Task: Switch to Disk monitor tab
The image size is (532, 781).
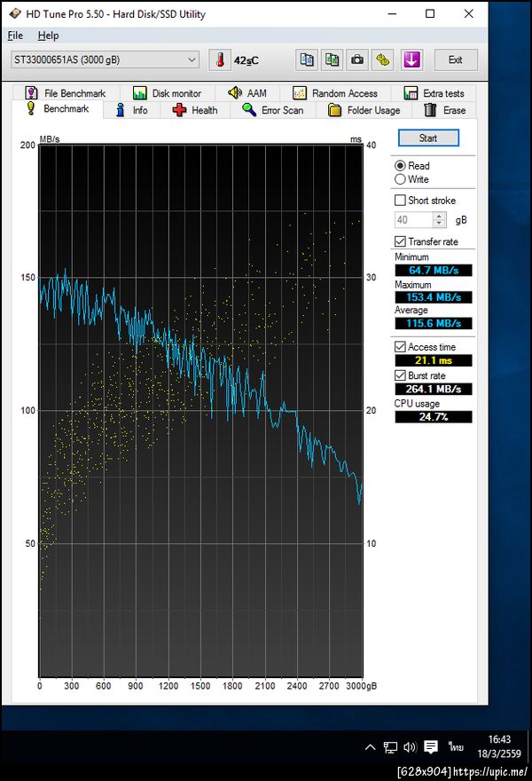Action: (168, 93)
